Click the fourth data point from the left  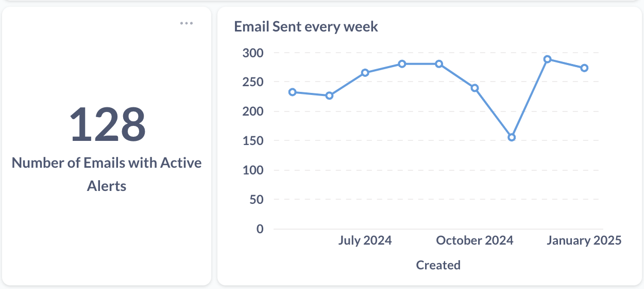(402, 64)
